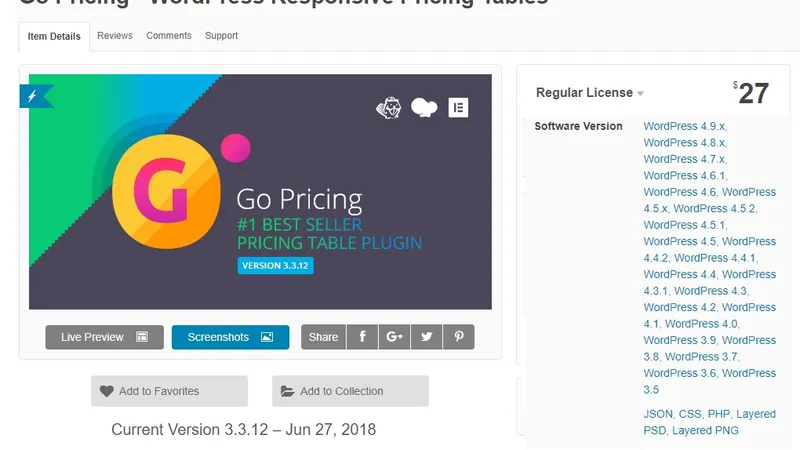Click the lightning bolt featured badge
800x450 pixels.
pos(36,96)
